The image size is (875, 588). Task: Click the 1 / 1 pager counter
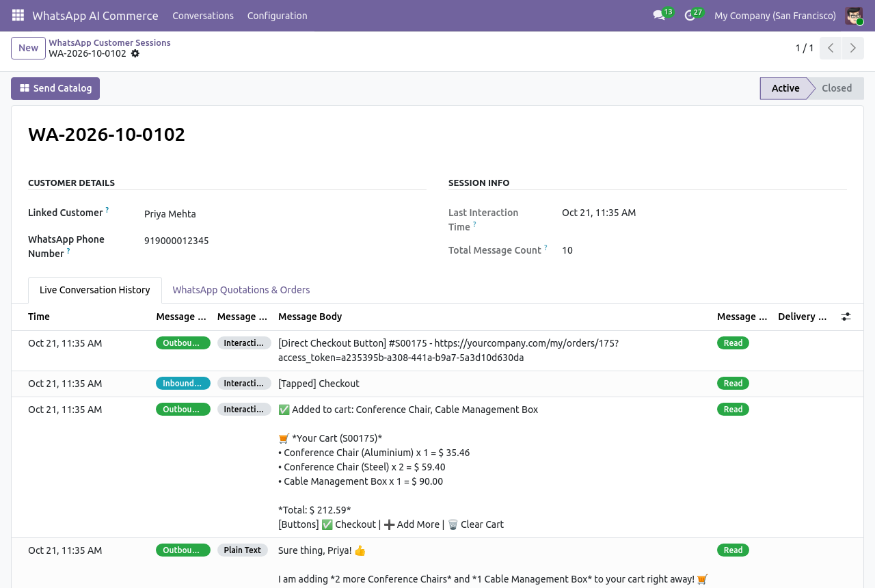click(805, 48)
